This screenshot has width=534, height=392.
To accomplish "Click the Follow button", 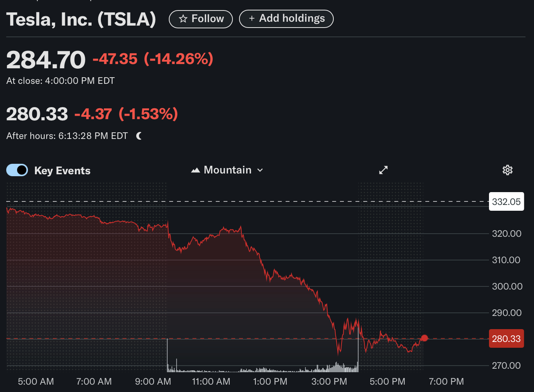I will (x=201, y=19).
